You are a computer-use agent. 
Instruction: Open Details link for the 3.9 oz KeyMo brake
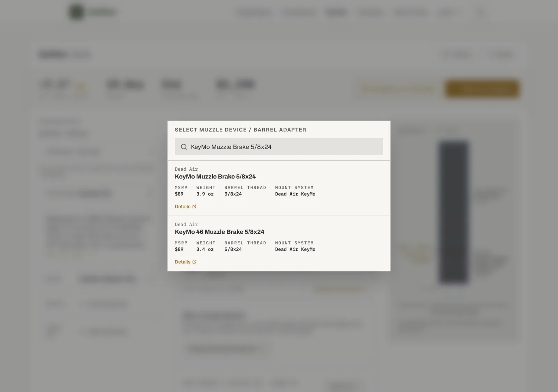(x=186, y=207)
